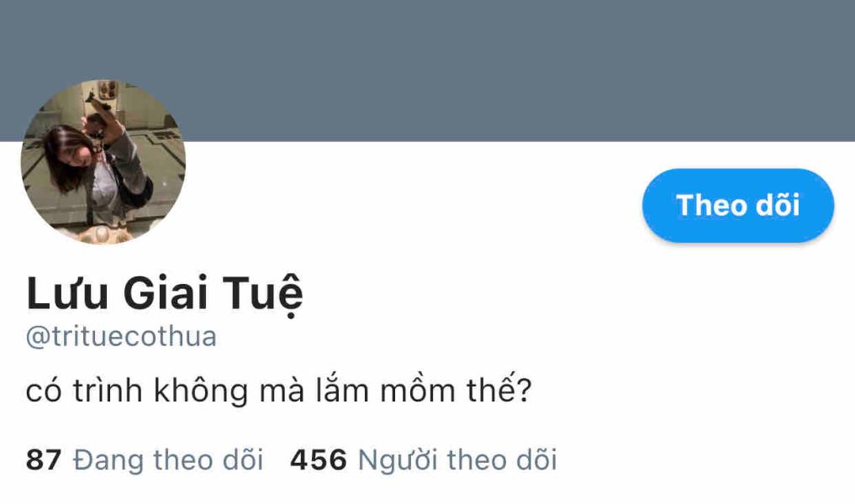The height and width of the screenshot is (504, 855).
Task: Select the bio text starting with có trình
Action: (x=278, y=390)
